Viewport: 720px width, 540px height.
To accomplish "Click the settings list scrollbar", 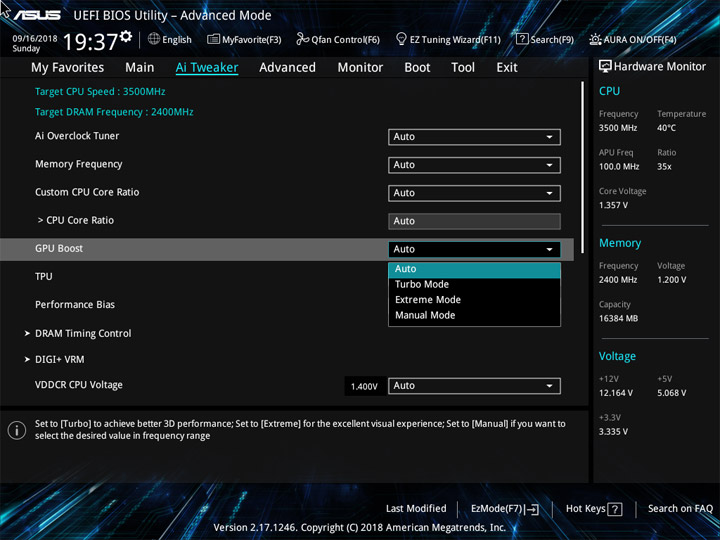I will click(583, 167).
